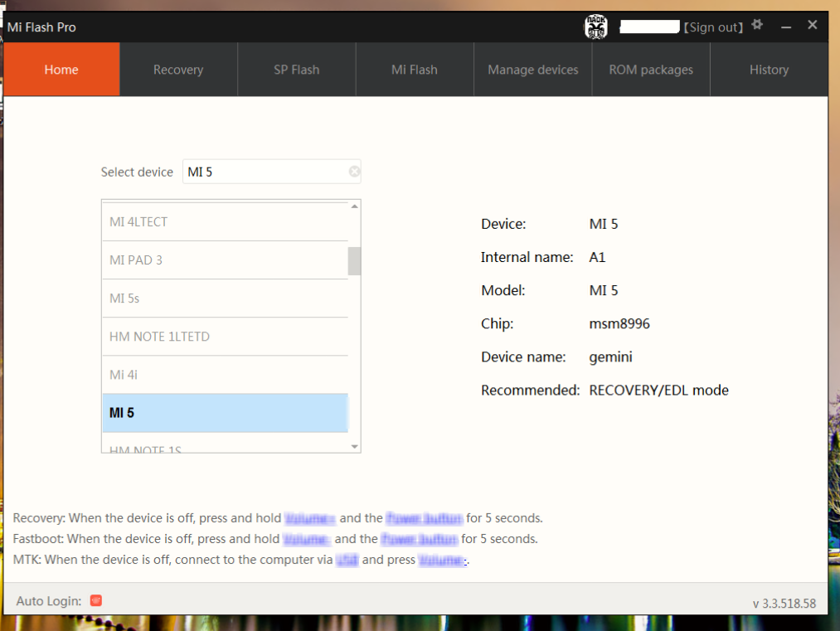
Task: Switch to the ROM packages tab
Action: pyautogui.click(x=651, y=70)
